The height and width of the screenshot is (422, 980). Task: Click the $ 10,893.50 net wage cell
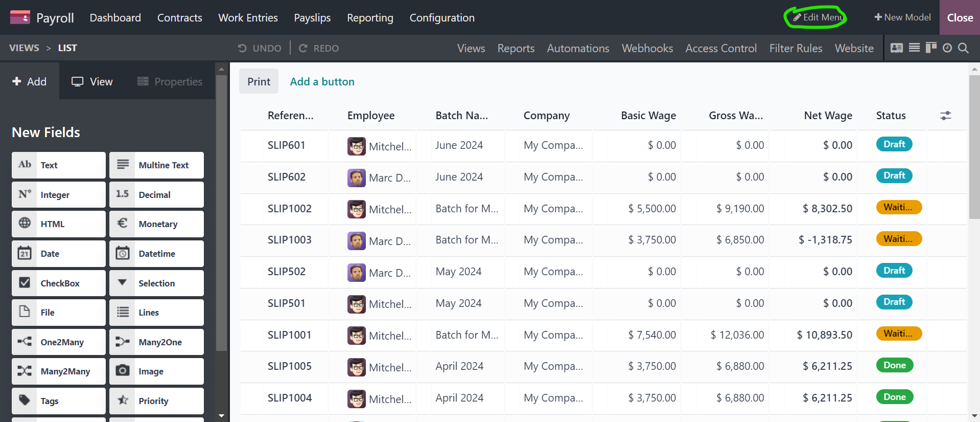(825, 335)
